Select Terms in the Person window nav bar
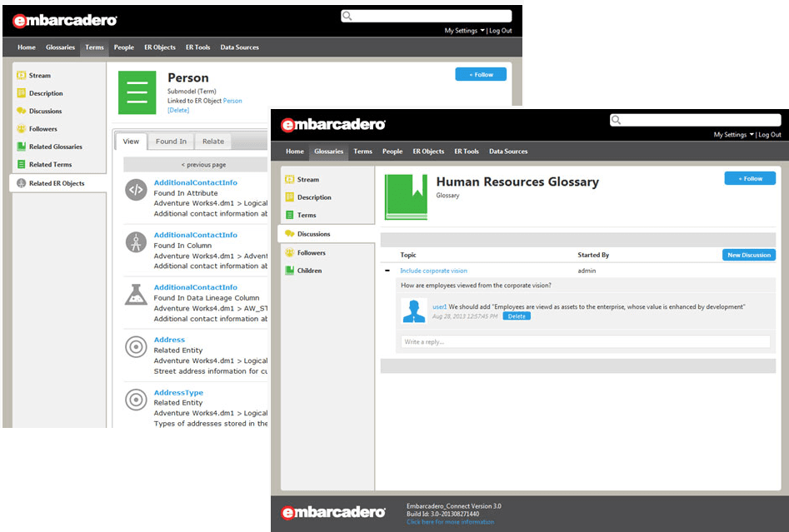Viewport: 789px width, 532px height. coord(94,47)
